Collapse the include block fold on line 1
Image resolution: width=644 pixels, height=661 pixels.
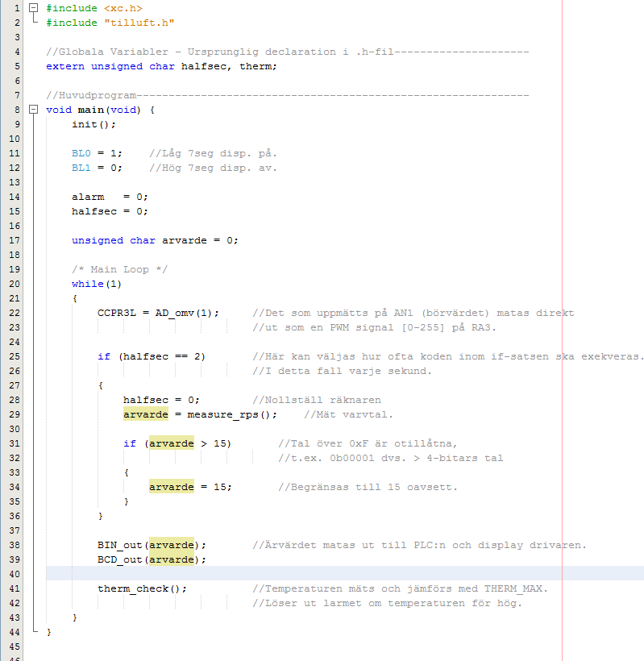33,7
